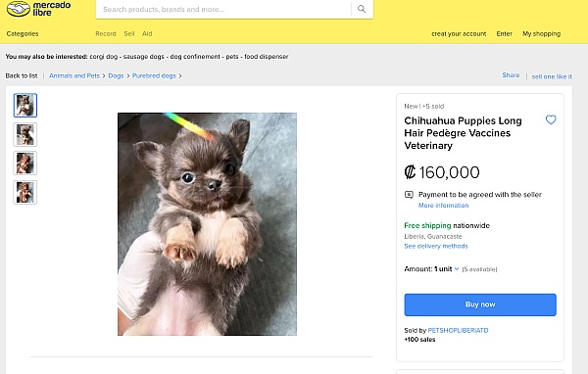View the fourth puppy thumbnail image
588x374 pixels.
(x=25, y=192)
